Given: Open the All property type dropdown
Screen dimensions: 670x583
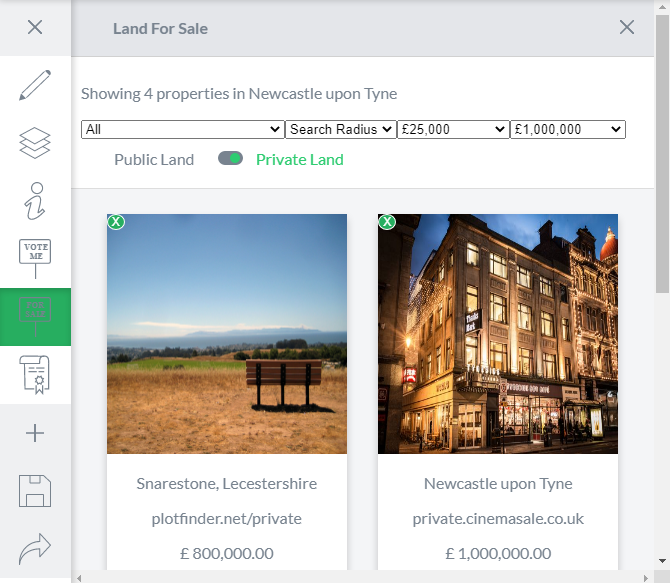Looking at the screenshot, I should pyautogui.click(x=182, y=130).
